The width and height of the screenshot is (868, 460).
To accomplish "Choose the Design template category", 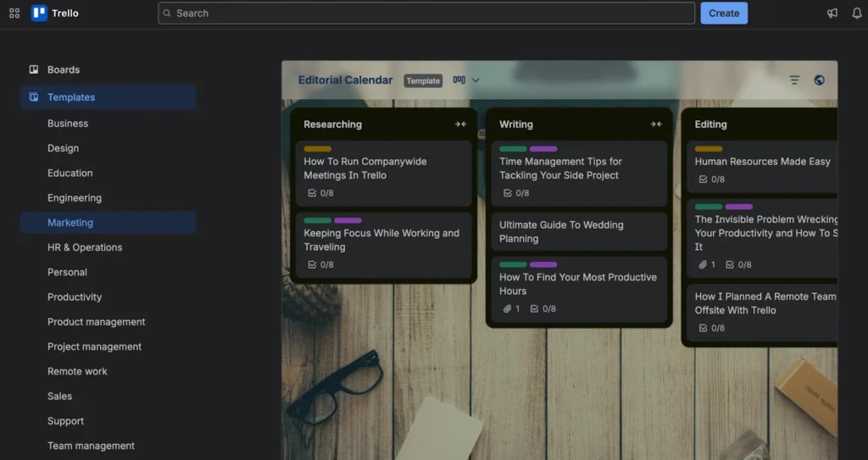I will pyautogui.click(x=63, y=148).
